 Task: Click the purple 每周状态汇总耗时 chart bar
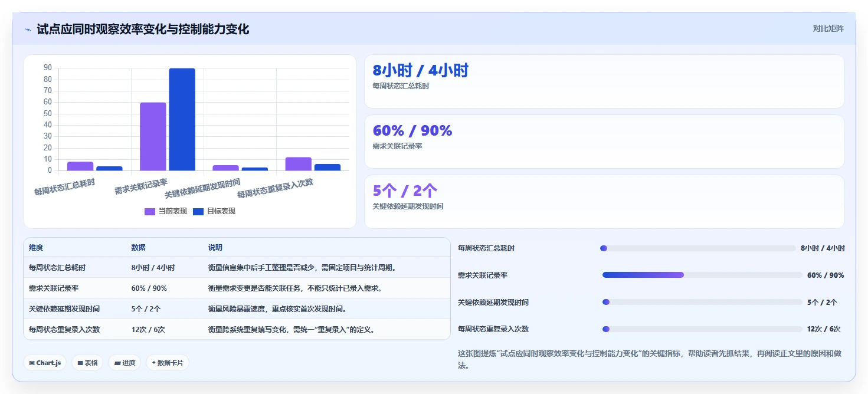tap(80, 166)
